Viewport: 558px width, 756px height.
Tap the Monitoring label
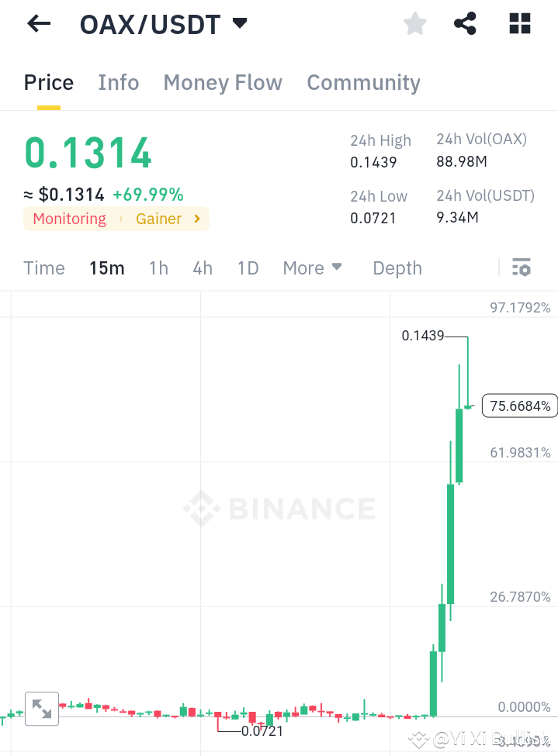click(69, 219)
